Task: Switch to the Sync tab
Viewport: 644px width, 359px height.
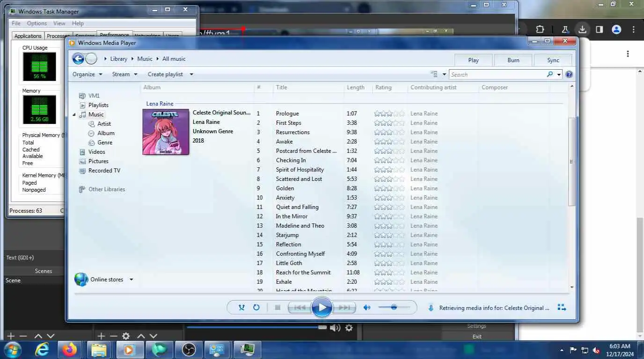Action: [x=553, y=60]
